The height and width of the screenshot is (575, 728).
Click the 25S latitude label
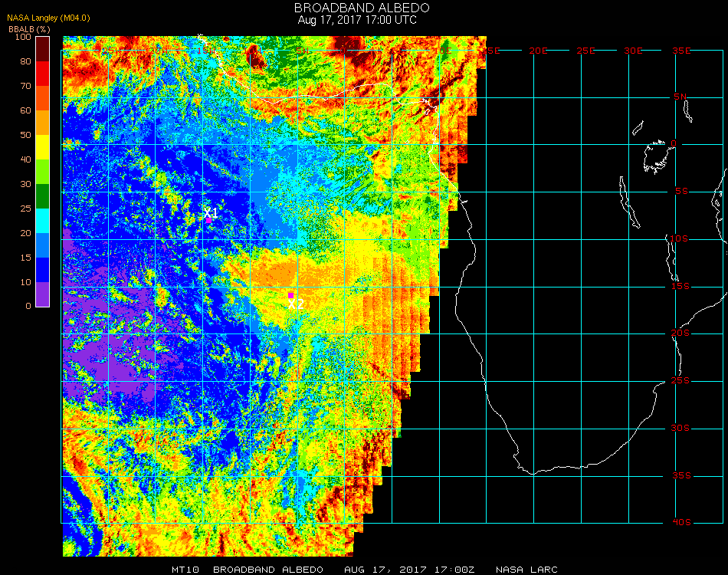click(x=680, y=380)
